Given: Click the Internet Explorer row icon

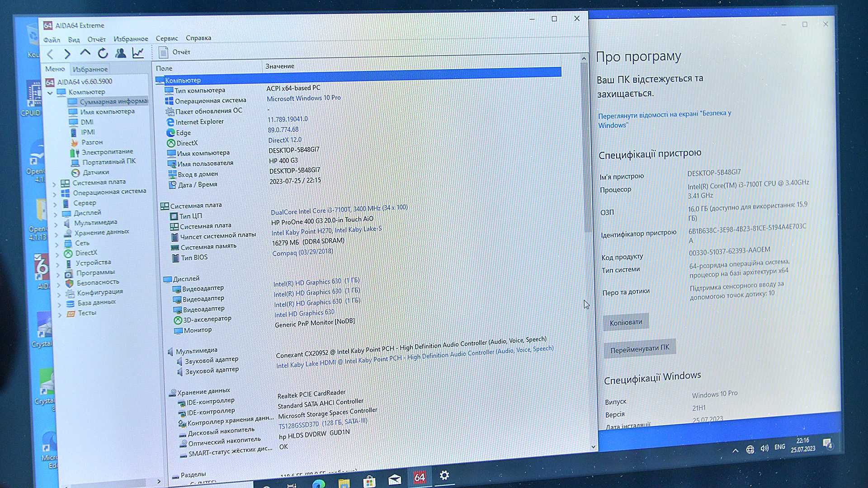Looking at the screenshot, I should click(x=170, y=122).
